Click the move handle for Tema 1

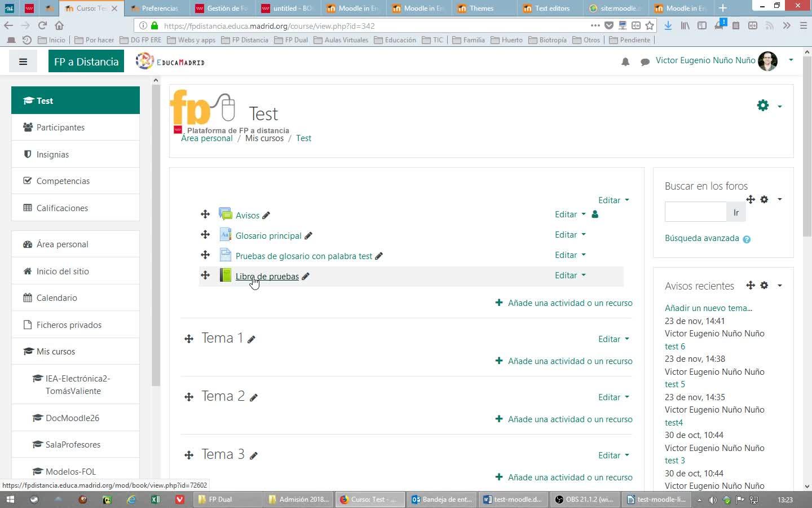tap(189, 339)
